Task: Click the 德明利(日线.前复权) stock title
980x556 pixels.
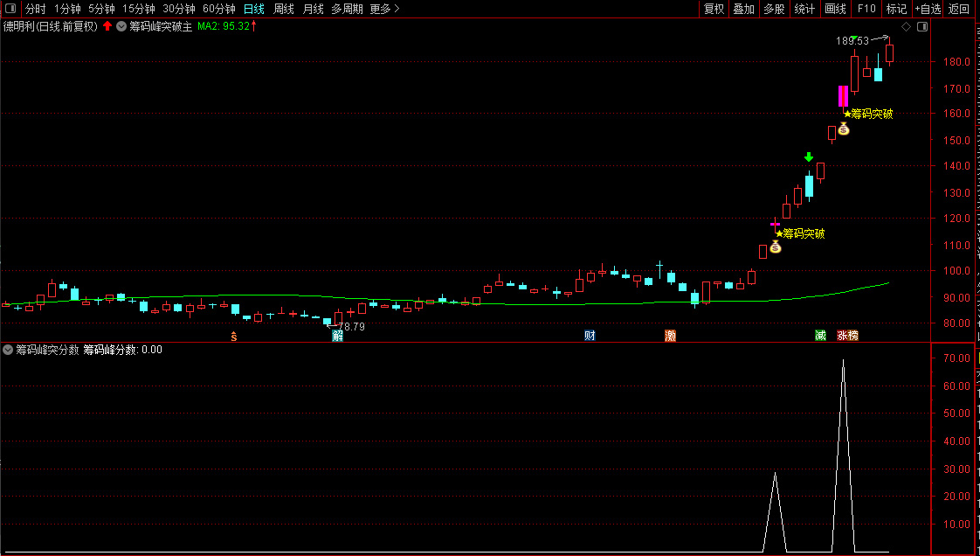Action: [51, 26]
